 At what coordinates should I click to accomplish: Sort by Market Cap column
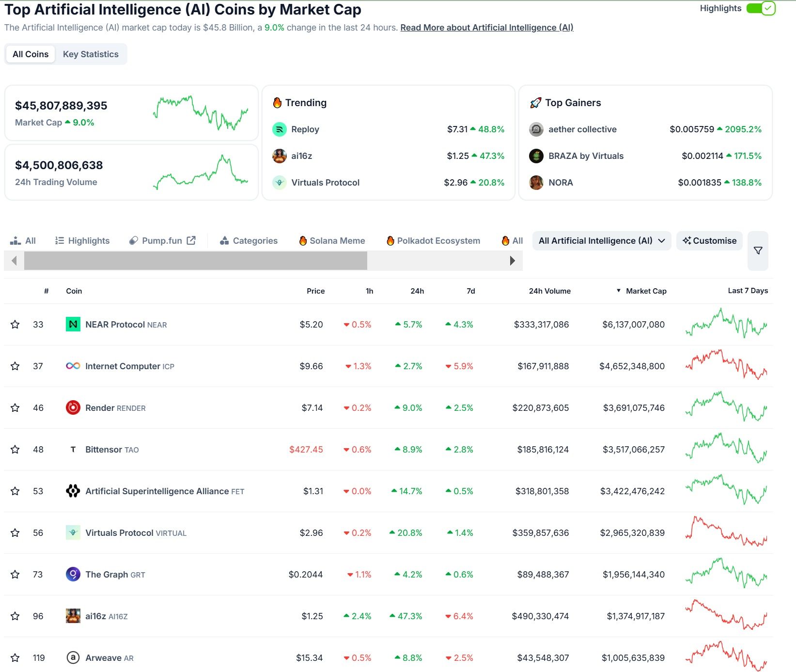point(646,291)
